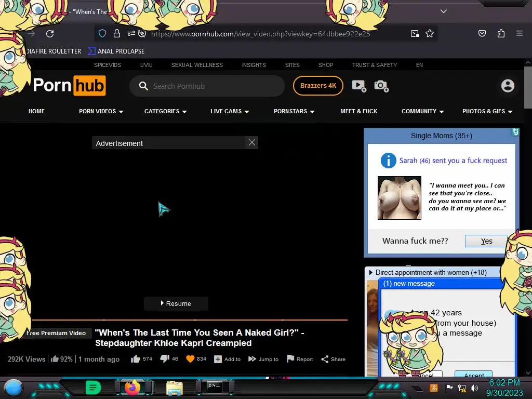The height and width of the screenshot is (399, 532).
Task: Click the Brazzers 4K button
Action: point(318,86)
